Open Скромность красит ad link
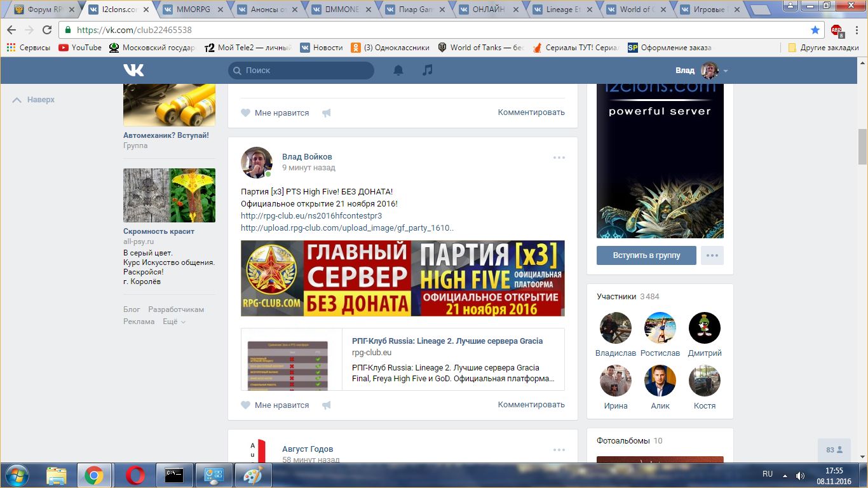 159,231
